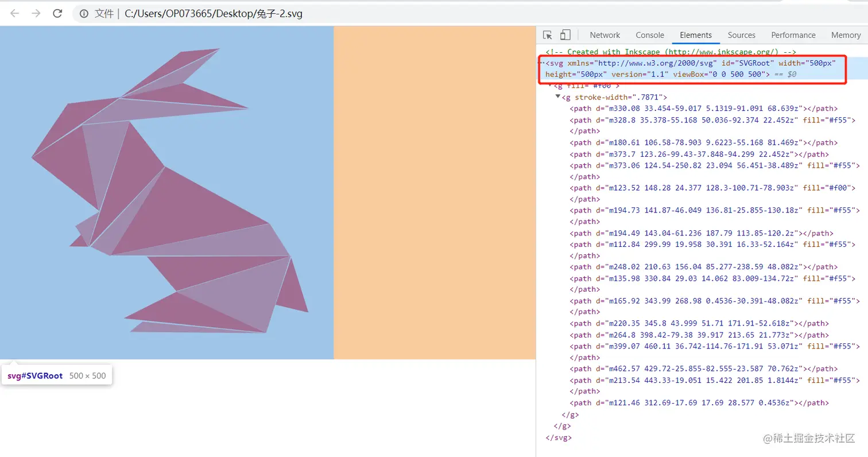Select path starting m373.7 123.26
868x457 pixels.
[x=699, y=154]
